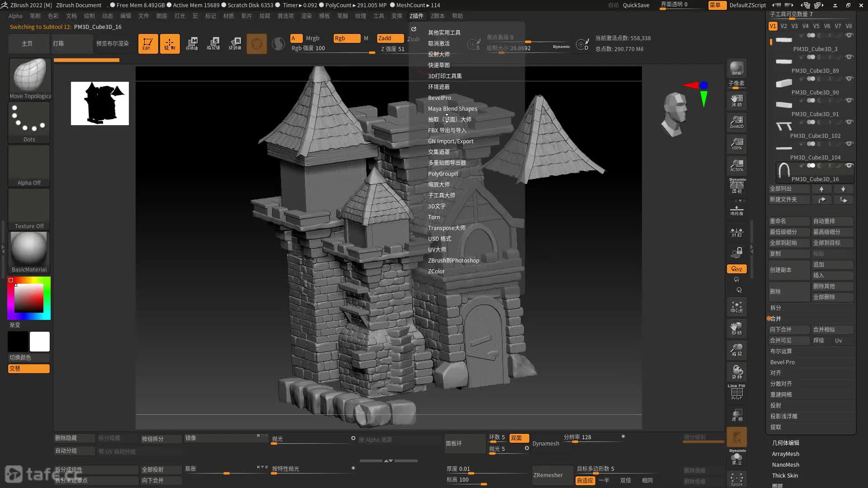Open the Alpha menu in menu bar

pyautogui.click(x=15, y=16)
